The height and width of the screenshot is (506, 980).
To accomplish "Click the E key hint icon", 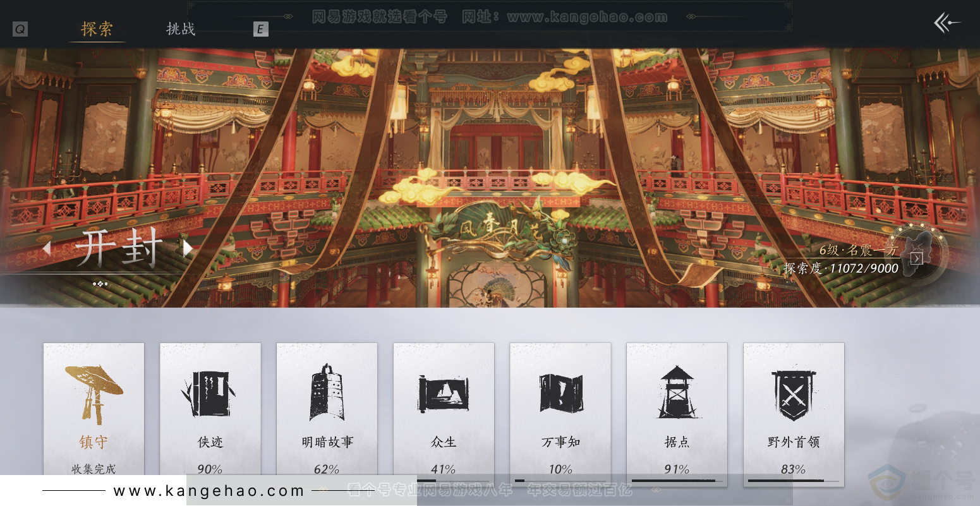I will (260, 29).
